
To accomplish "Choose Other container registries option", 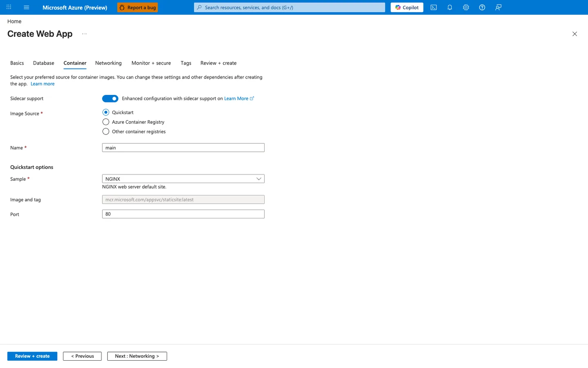I will point(106,131).
